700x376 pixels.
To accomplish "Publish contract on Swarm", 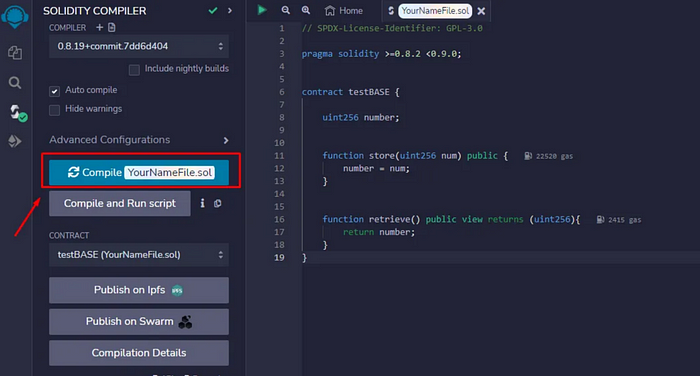I will (139, 322).
